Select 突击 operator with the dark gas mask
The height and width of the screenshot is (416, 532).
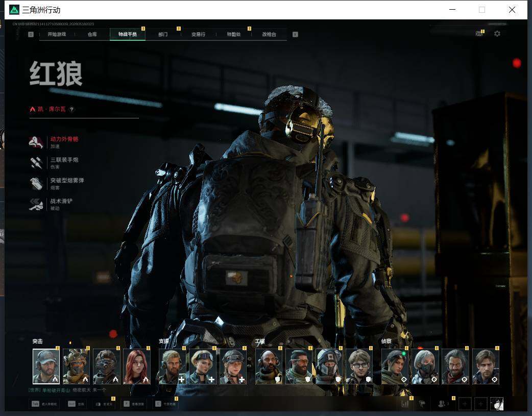click(x=107, y=366)
